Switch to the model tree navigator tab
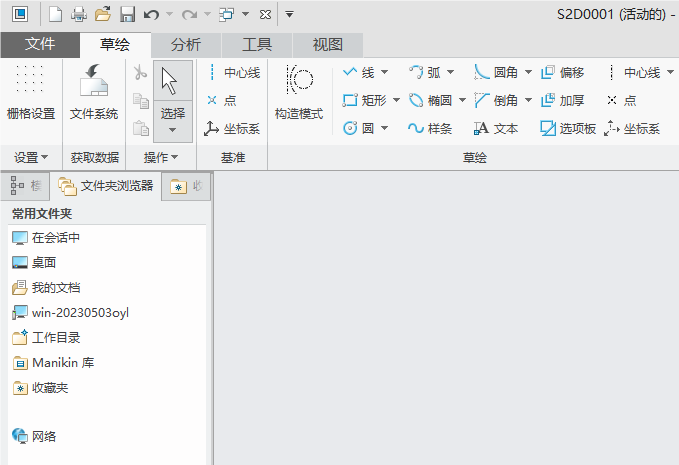The image size is (679, 465). click(26, 186)
